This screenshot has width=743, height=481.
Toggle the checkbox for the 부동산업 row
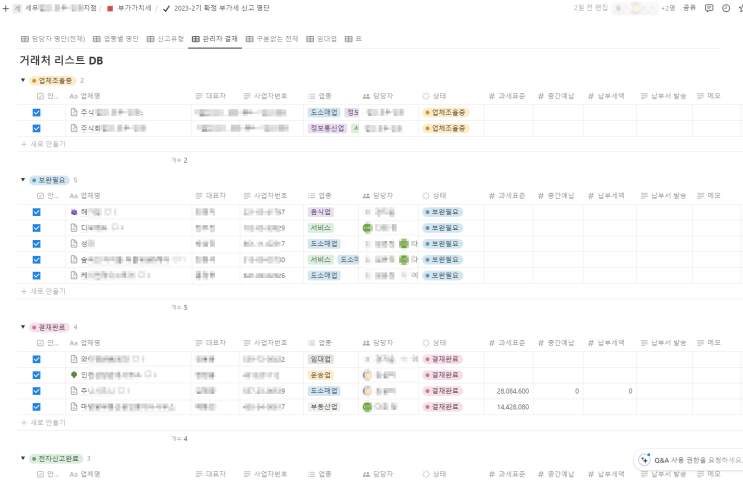click(36, 407)
